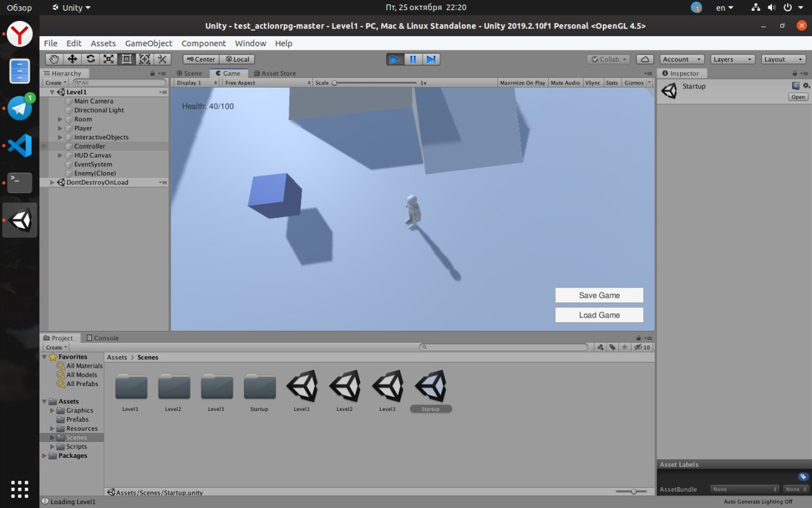Toggle Gizmos in Game view
812x508 pixels.
[634, 83]
